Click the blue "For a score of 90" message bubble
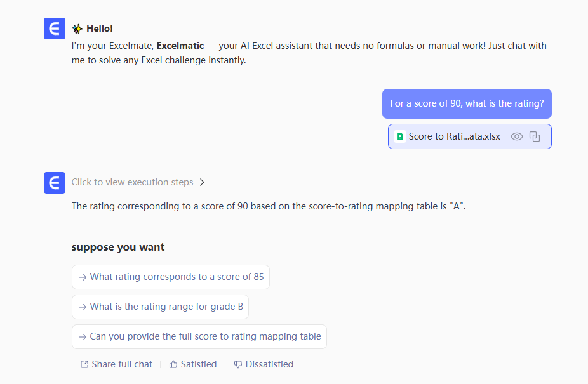The width and height of the screenshot is (588, 384). click(x=467, y=103)
